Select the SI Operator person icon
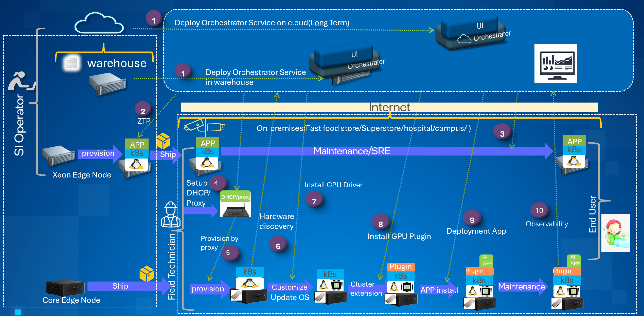Viewport: 644px width, 316px height. (x=22, y=81)
